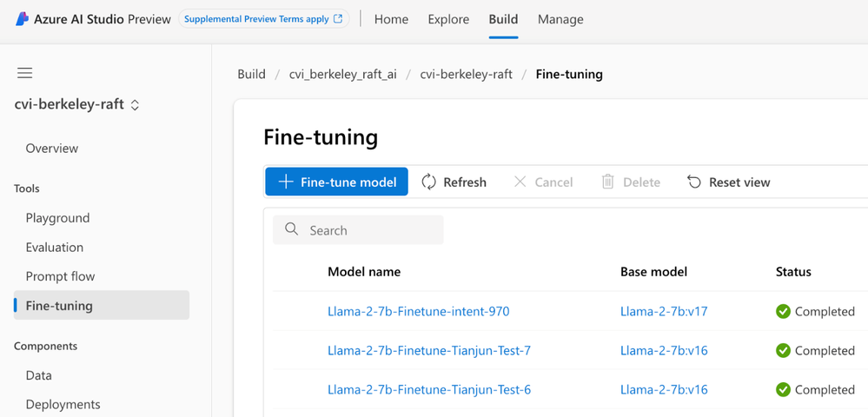Image resolution: width=868 pixels, height=417 pixels.
Task: Switch to the Manage tab
Action: 560,19
